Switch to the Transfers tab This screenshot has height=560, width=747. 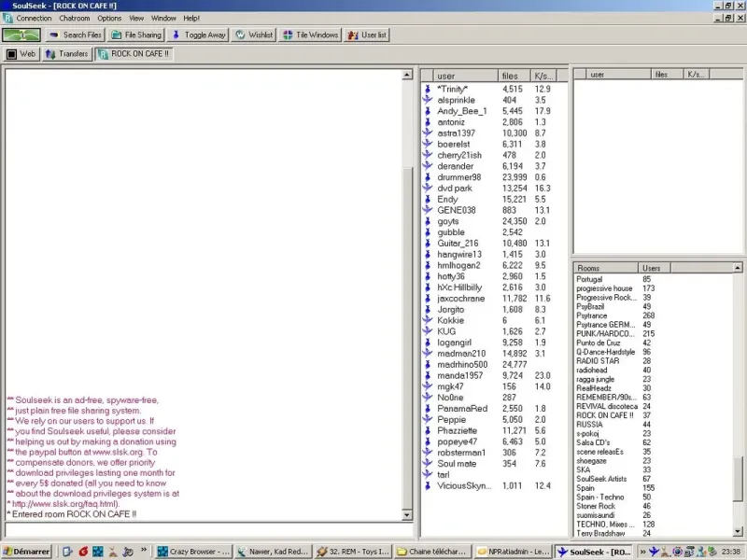(66, 54)
